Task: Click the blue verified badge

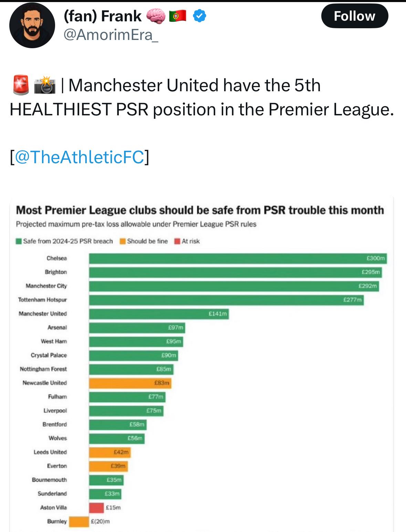Action: [x=199, y=16]
